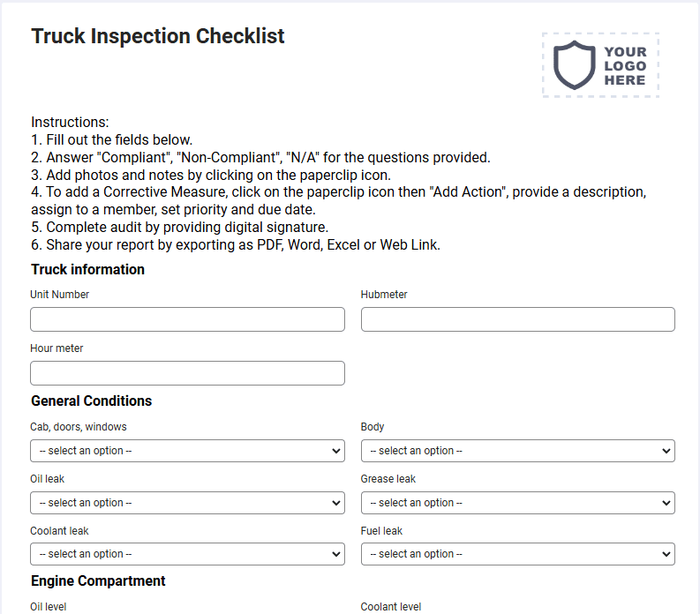
Task: Click the Unit Number input field
Action: (187, 319)
